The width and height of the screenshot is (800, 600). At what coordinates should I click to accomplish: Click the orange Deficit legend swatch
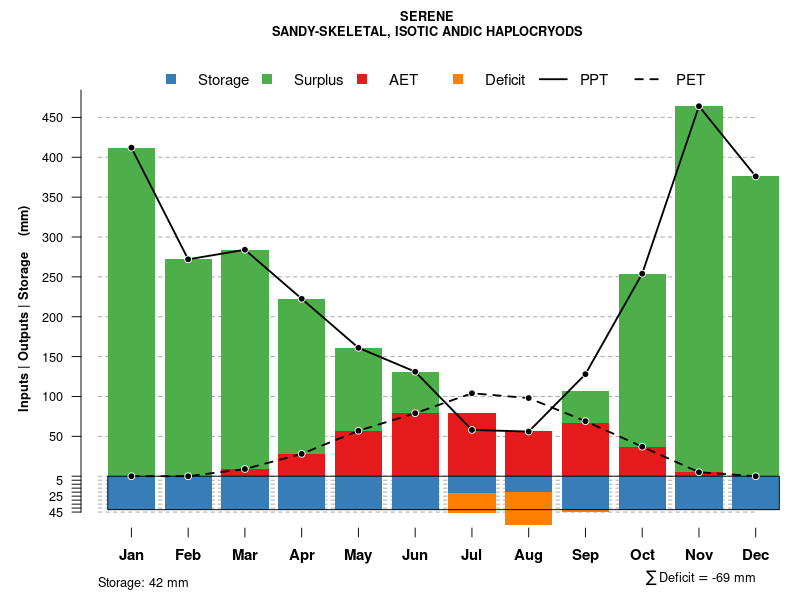click(x=458, y=80)
